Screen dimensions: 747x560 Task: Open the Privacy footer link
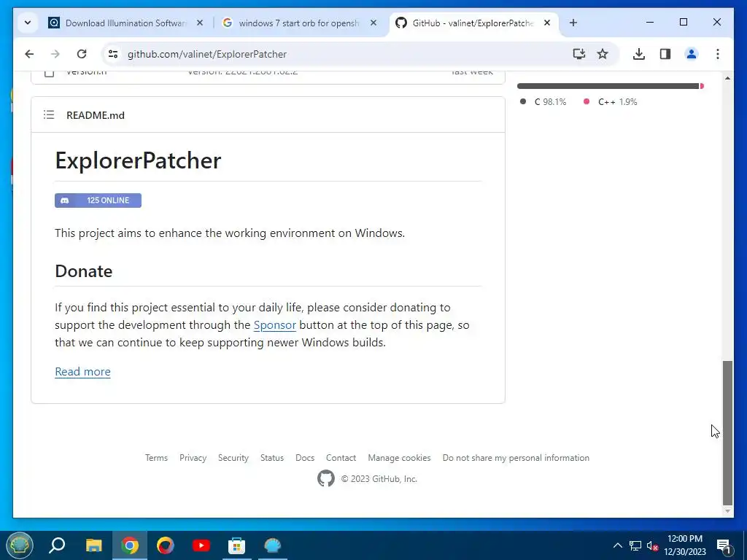point(193,458)
